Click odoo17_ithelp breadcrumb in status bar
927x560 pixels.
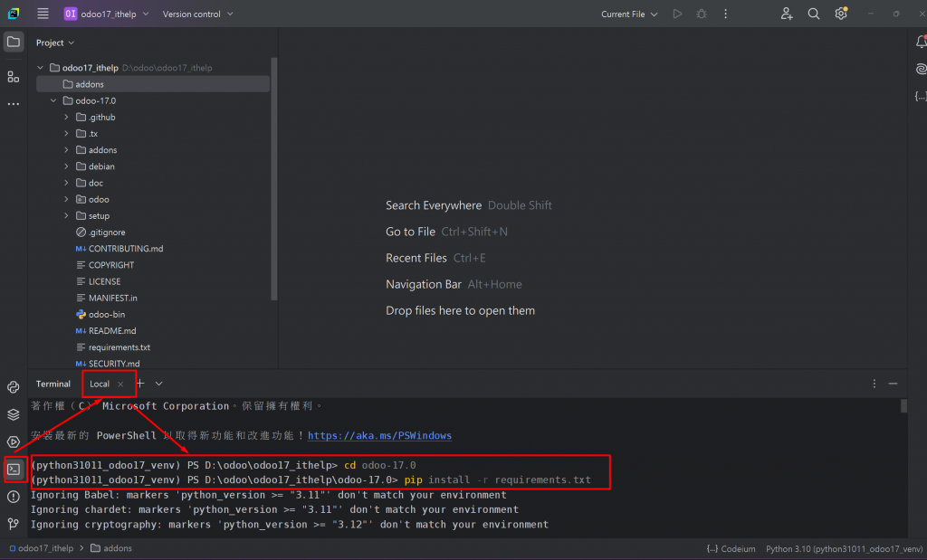click(x=41, y=548)
